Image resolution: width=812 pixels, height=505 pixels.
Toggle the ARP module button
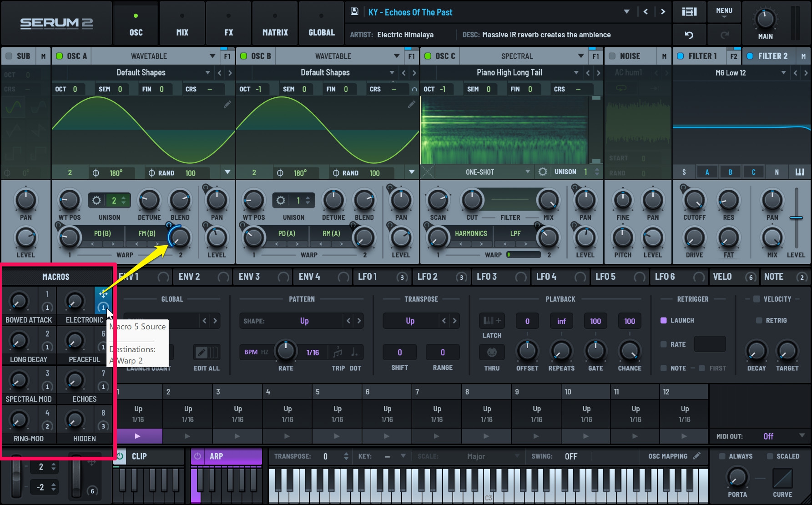[x=227, y=456]
